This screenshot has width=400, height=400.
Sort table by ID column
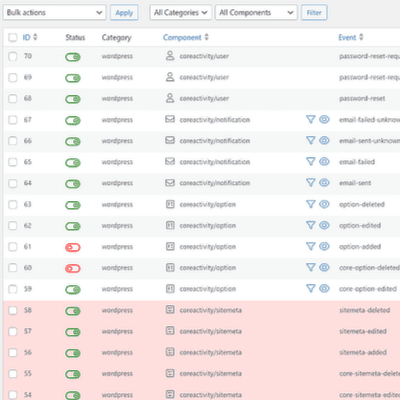30,37
